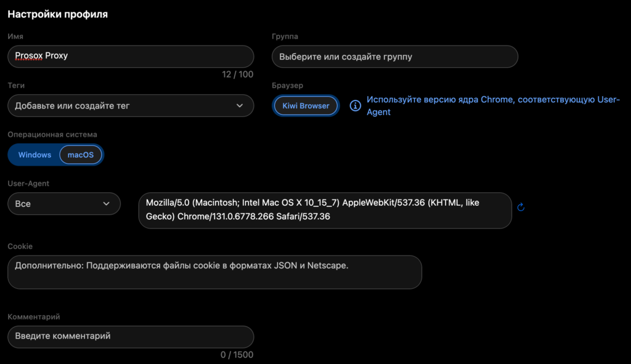Viewport: 631px width, 364px height.
Task: Open the User-Agent filter set to Все
Action: [x=64, y=203]
